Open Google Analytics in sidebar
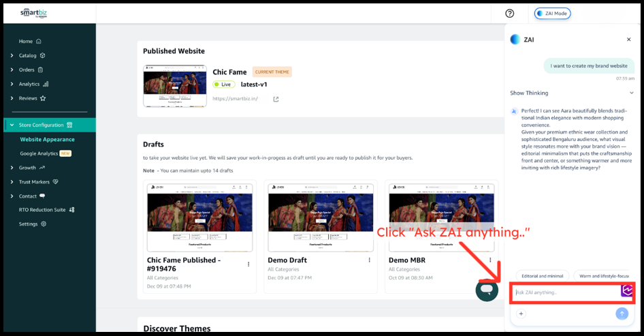Image resolution: width=644 pixels, height=336 pixels. (x=39, y=153)
